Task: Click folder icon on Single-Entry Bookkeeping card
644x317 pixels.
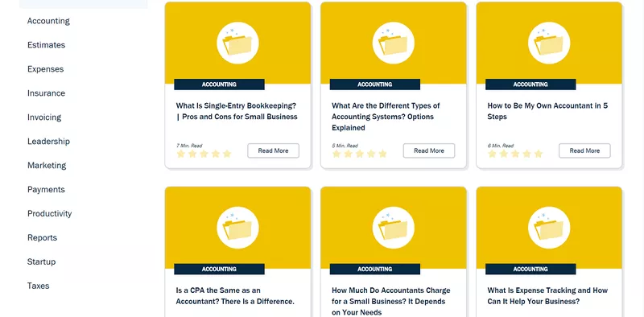Action: [237, 43]
